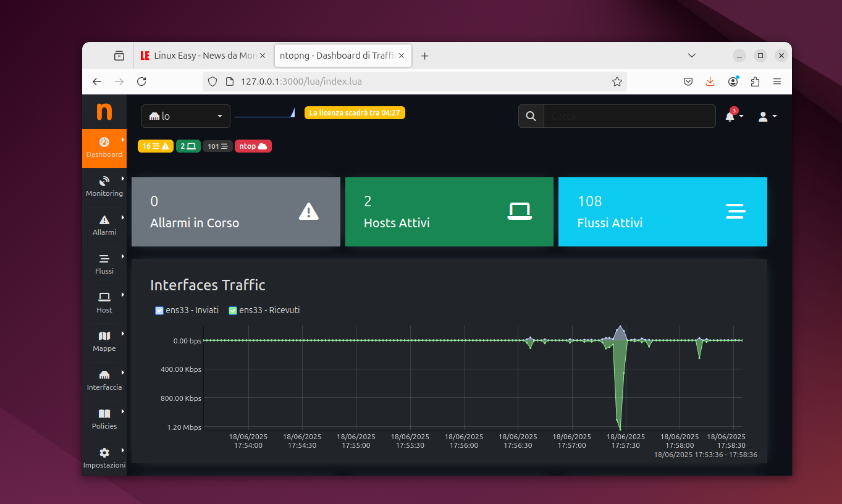Toggle the ens33 - Ricevuti checkbox
This screenshot has width=842, height=504.
(x=233, y=311)
